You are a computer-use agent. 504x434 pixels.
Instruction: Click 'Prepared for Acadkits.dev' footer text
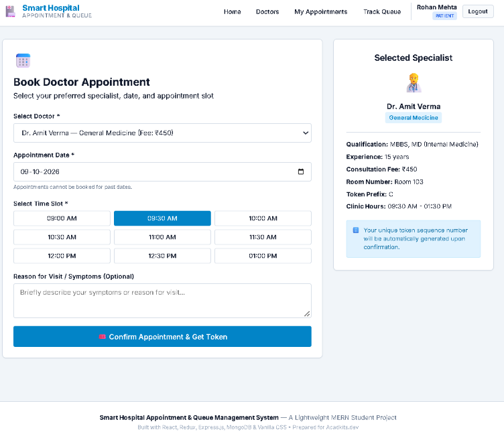[325, 427]
